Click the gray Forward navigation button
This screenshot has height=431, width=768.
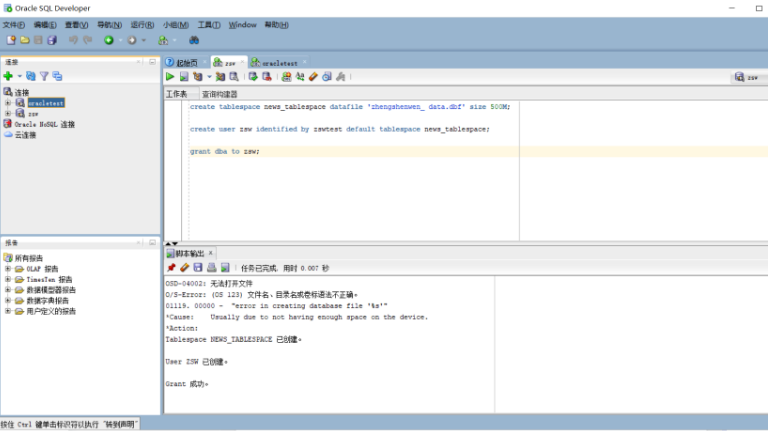pyautogui.click(x=132, y=40)
